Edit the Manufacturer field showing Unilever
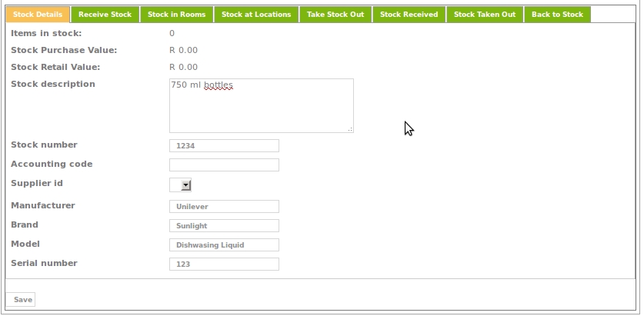The image size is (644, 316). pos(224,206)
